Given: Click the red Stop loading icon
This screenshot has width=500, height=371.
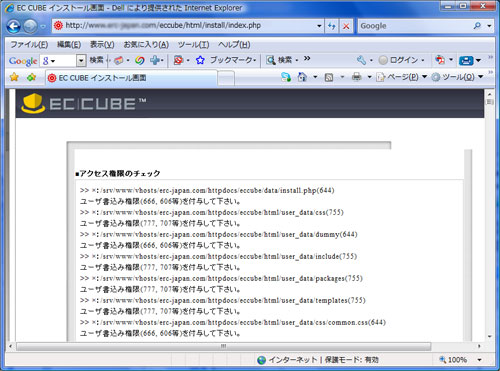Looking at the screenshot, I should (346, 26).
